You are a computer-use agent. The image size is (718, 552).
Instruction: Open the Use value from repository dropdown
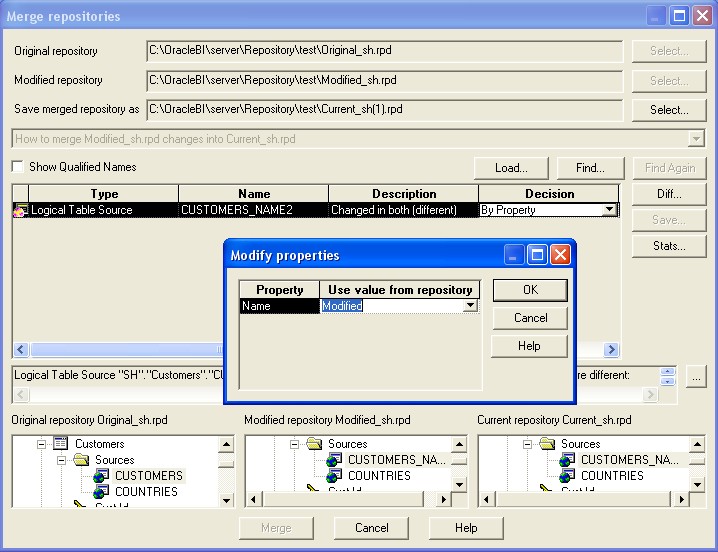click(470, 306)
